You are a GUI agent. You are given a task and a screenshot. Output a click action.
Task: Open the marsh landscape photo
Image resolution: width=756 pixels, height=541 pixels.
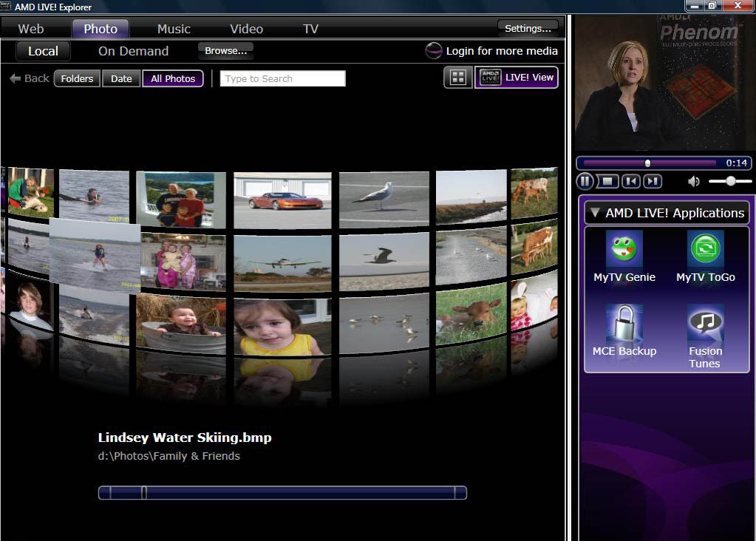click(471, 197)
